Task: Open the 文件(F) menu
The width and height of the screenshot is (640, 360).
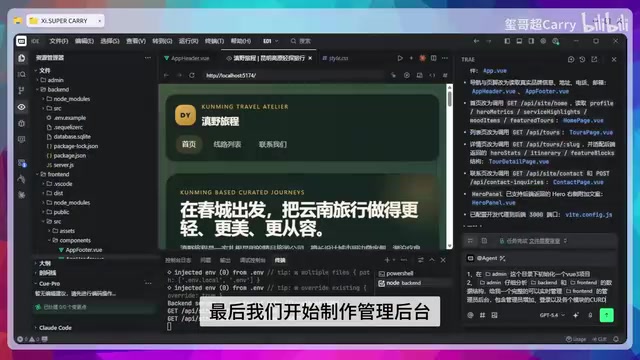Action: click(58, 41)
